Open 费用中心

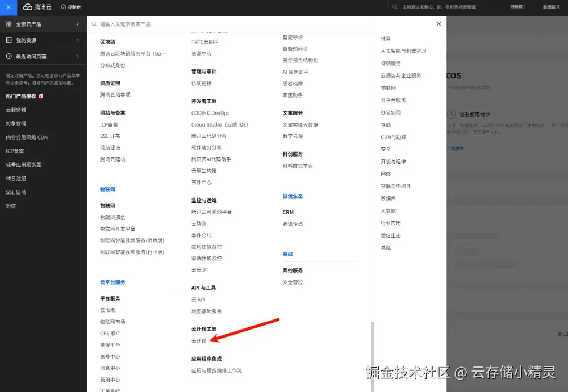(x=110, y=380)
